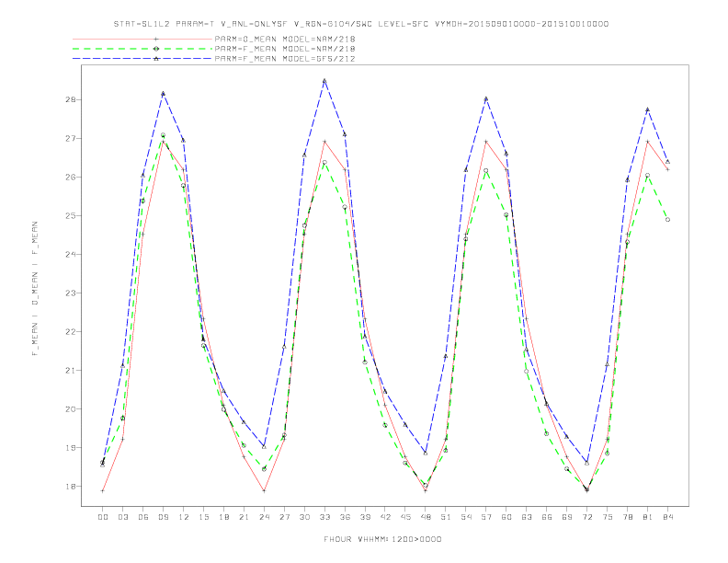Click the y-axis label F_MEAN | O_MEAN | F_MEAN

click(35, 289)
